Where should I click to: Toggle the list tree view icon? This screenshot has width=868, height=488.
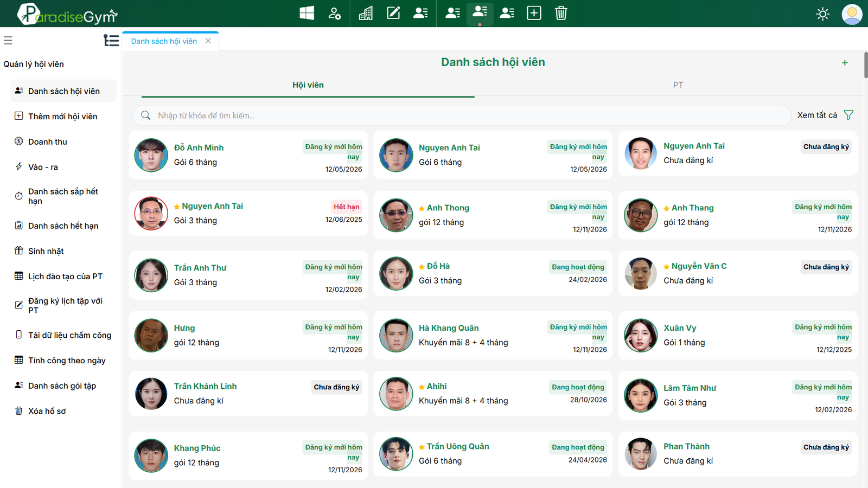111,41
